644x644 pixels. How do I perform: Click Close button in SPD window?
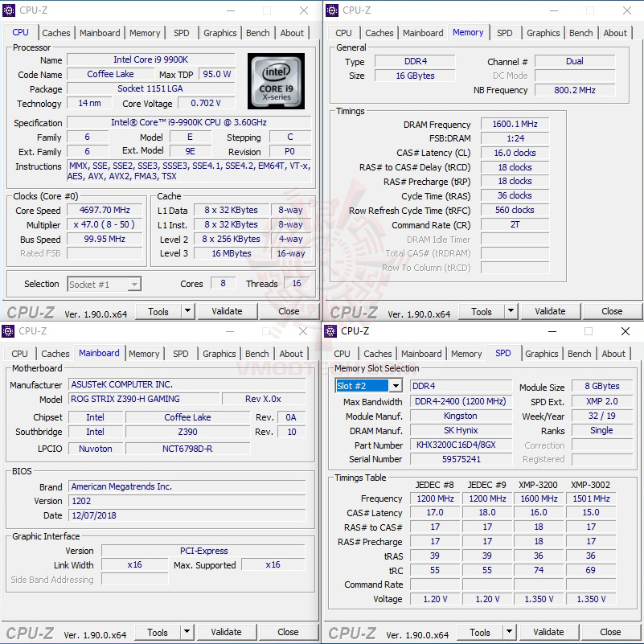[x=610, y=632]
